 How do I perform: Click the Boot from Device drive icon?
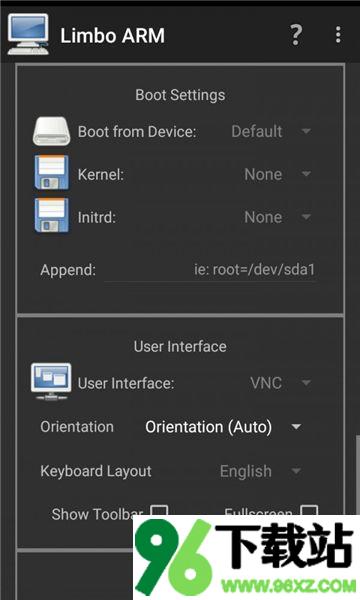52,132
